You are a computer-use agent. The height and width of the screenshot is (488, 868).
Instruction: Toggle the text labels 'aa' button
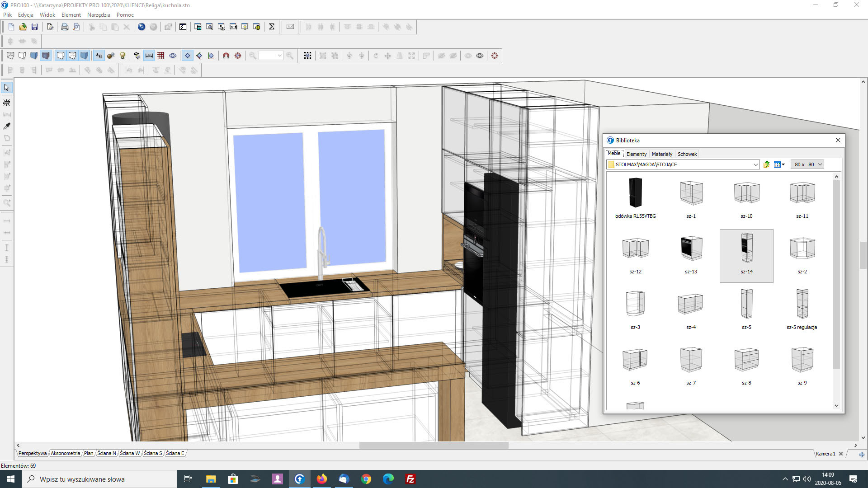[99, 56]
